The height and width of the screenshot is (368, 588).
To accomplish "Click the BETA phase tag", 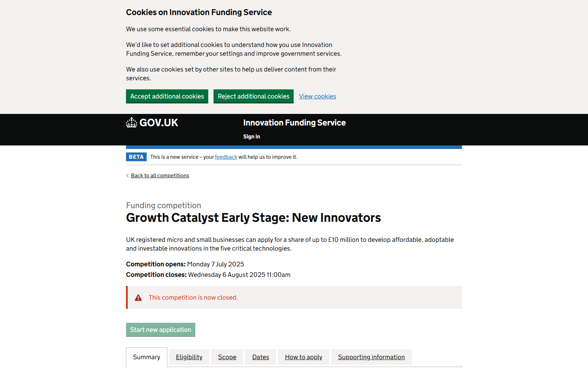I will click(x=136, y=157).
